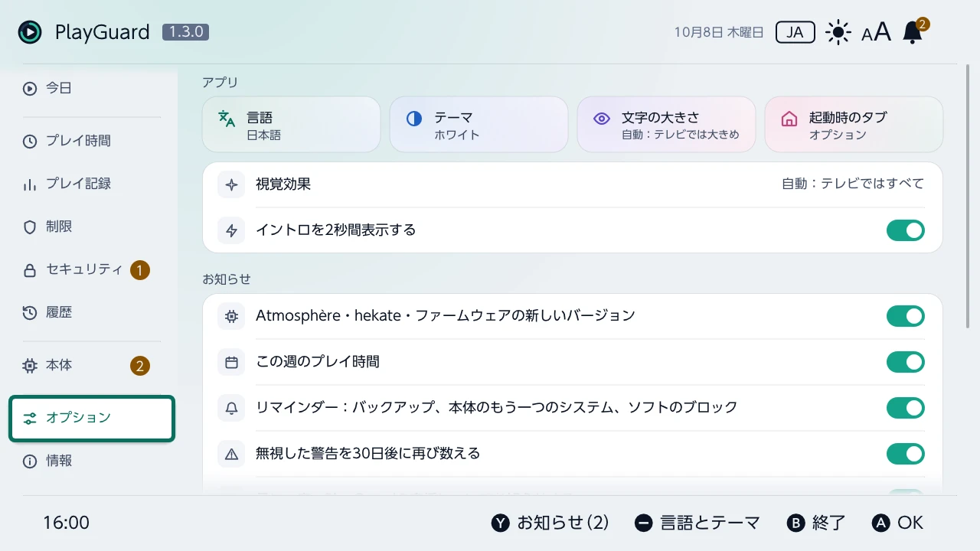
Task: Click the sparkle icon beside 視覚効果
Action: pyautogui.click(x=231, y=184)
